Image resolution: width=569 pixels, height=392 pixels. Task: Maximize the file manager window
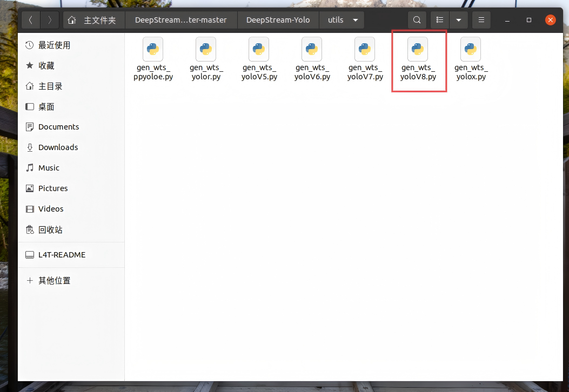pos(528,20)
